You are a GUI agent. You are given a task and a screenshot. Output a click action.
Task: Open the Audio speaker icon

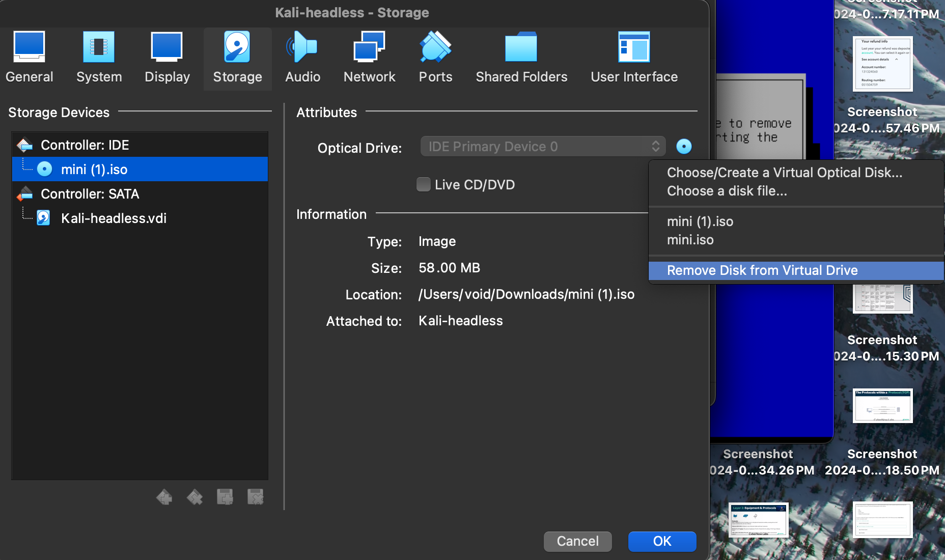coord(302,47)
